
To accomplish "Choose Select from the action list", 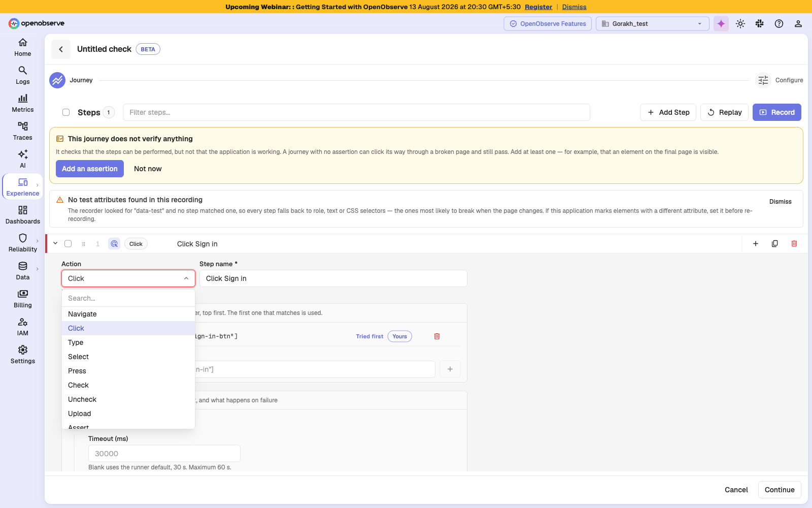I will point(128,357).
